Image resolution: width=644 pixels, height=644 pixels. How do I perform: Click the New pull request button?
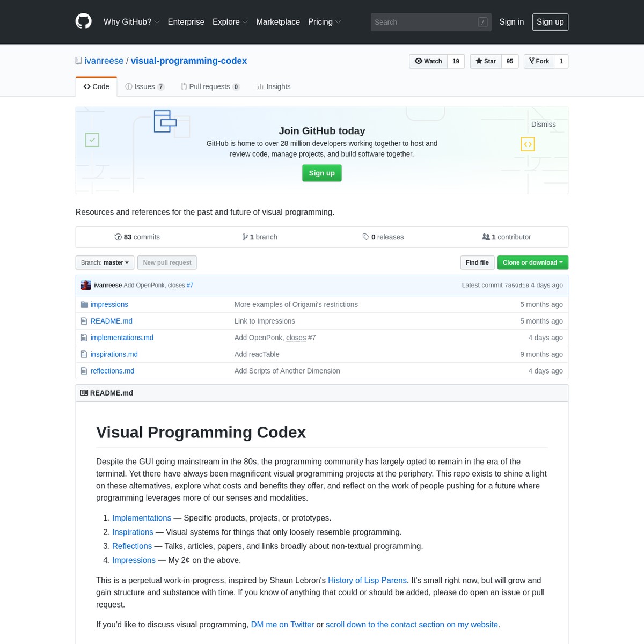[x=167, y=262]
